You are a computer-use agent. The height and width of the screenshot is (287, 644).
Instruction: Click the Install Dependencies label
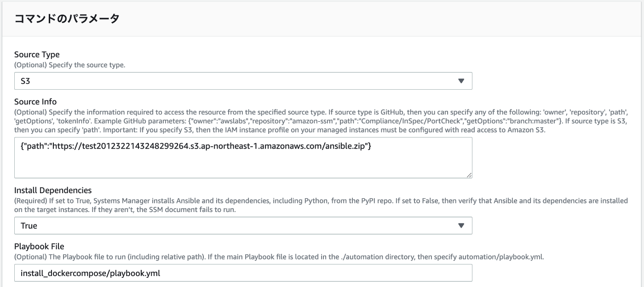pos(53,190)
